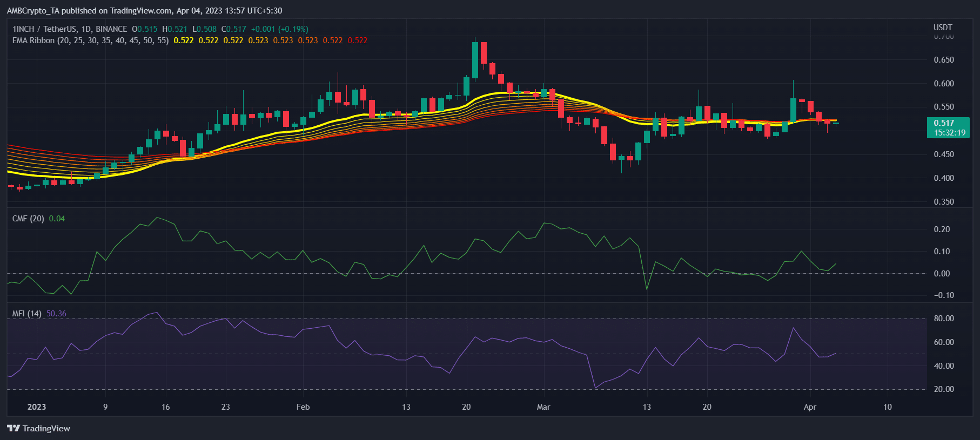Select the Feb date on time axis
This screenshot has height=440, width=980.
tap(303, 407)
